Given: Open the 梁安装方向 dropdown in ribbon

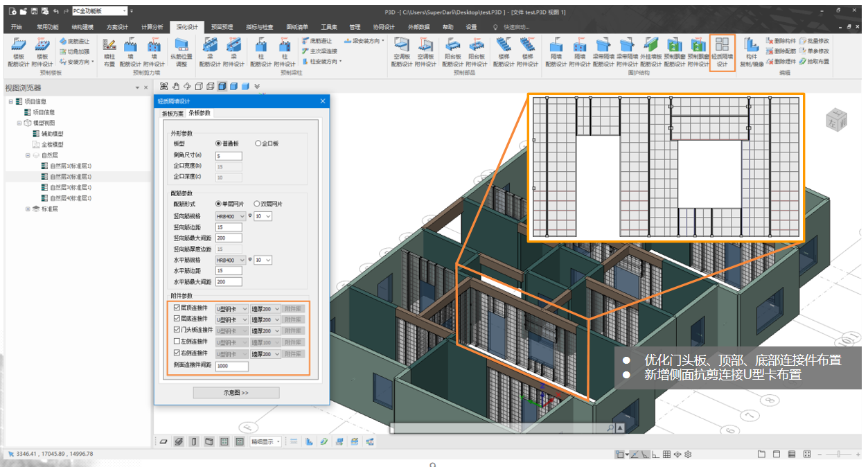Looking at the screenshot, I should [x=367, y=42].
